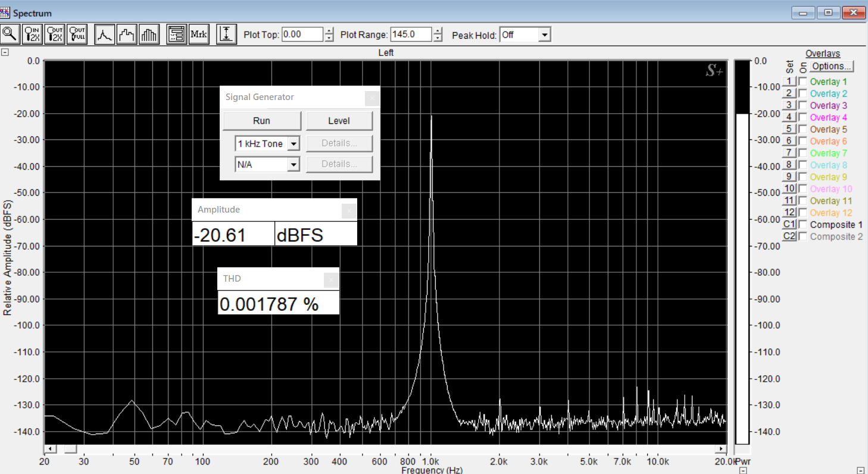The image size is (868, 474).
Task: Check the Overlay 5 On box
Action: (x=803, y=129)
